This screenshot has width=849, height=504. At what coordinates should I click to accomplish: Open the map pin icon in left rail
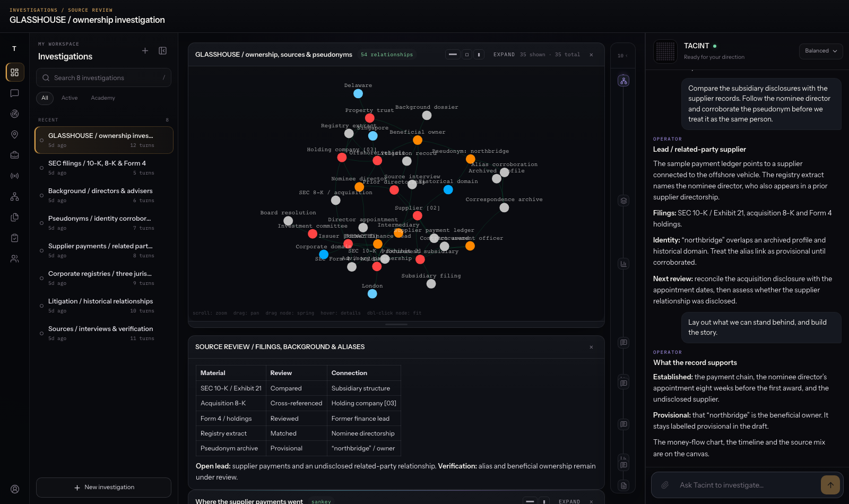pyautogui.click(x=15, y=135)
